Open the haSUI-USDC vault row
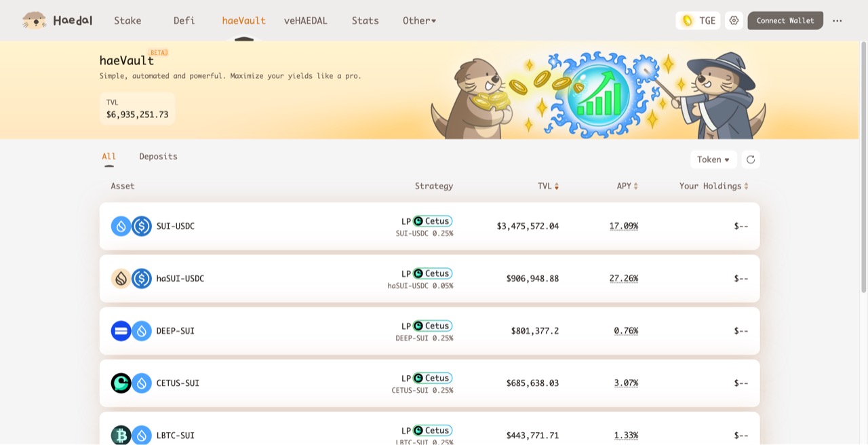The image size is (868, 445). pos(429,278)
